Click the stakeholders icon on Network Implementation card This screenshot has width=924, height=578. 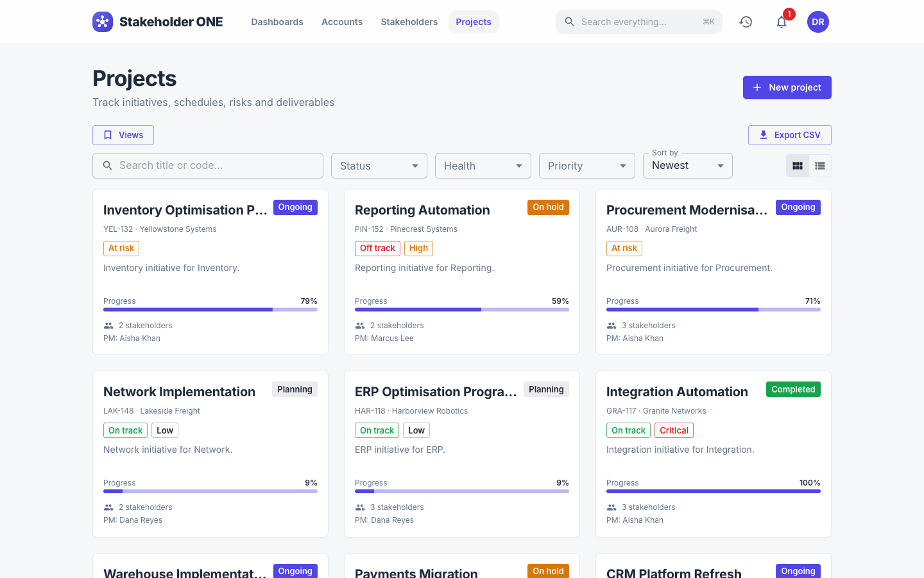pos(108,507)
